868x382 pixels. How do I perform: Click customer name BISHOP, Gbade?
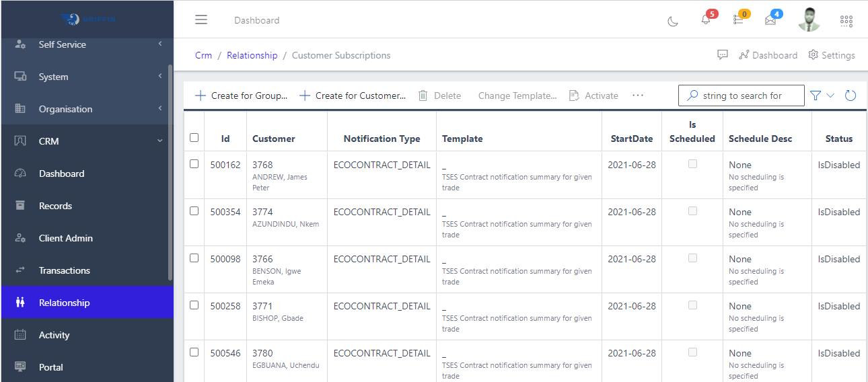278,318
